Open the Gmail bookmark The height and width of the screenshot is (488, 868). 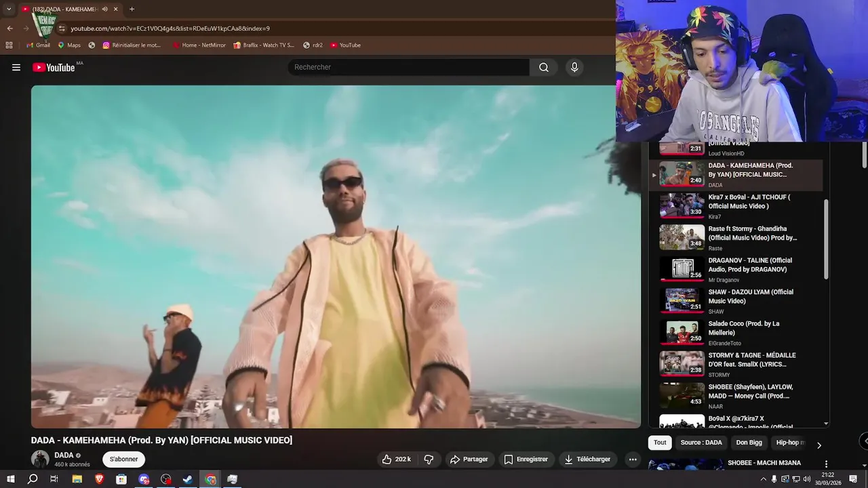[x=39, y=45]
